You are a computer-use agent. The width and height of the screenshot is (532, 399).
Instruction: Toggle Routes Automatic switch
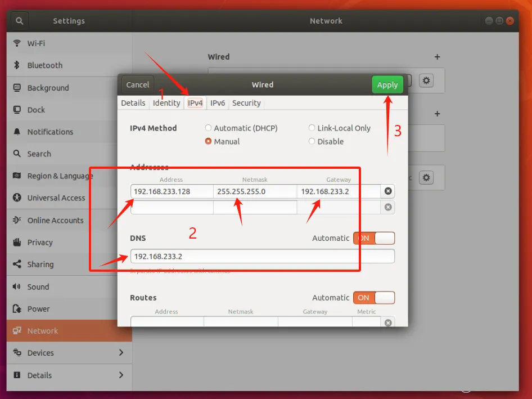(x=374, y=298)
